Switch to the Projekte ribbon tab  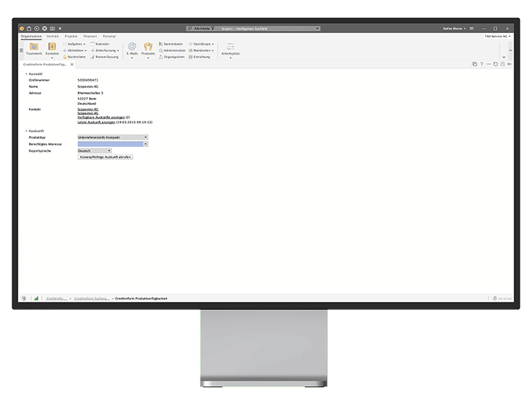pos(71,36)
